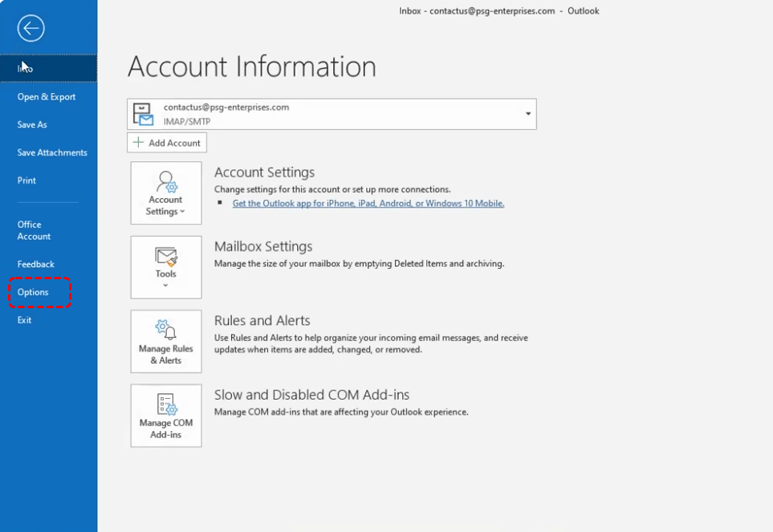The height and width of the screenshot is (532, 773).
Task: Click the mailbox account icon beside contactus email
Action: coord(143,114)
